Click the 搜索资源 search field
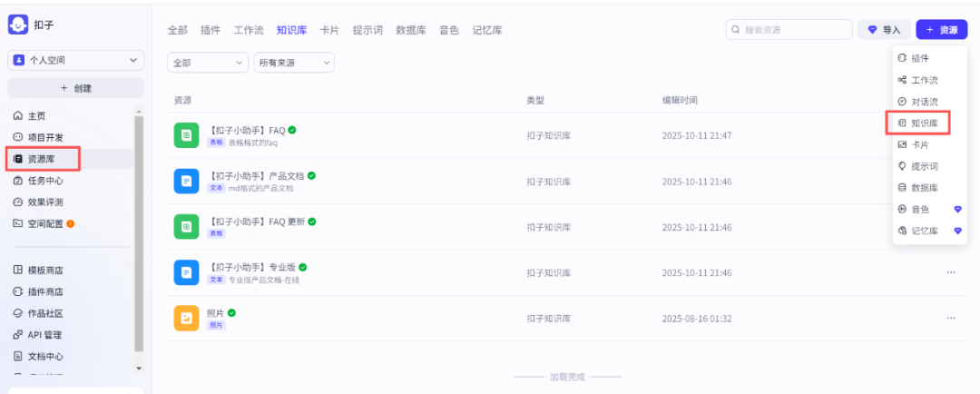This screenshot has width=980, height=394. [789, 29]
